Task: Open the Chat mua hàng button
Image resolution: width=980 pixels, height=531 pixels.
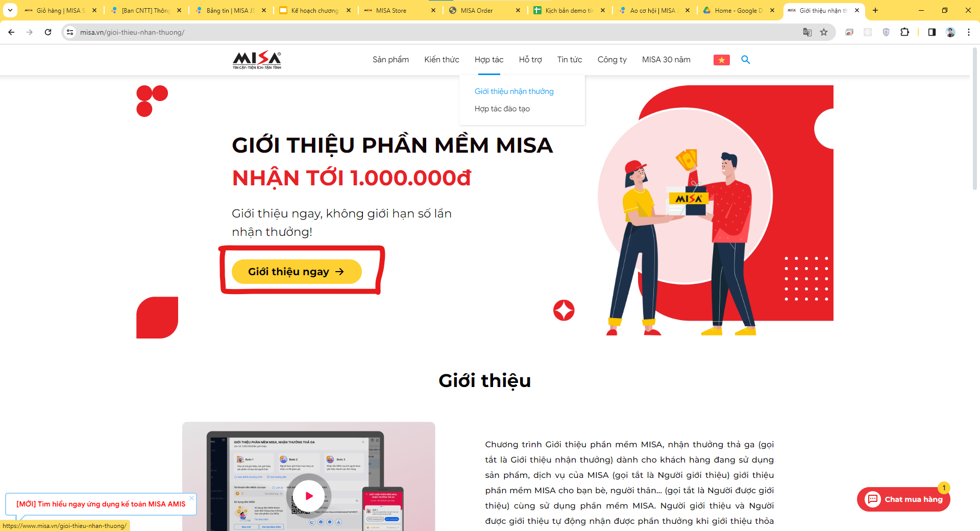Action: coord(903,499)
